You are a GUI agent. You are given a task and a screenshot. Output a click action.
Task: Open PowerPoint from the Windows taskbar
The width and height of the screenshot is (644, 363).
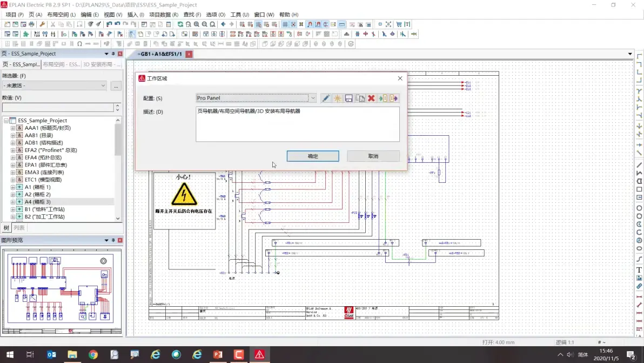point(218,354)
